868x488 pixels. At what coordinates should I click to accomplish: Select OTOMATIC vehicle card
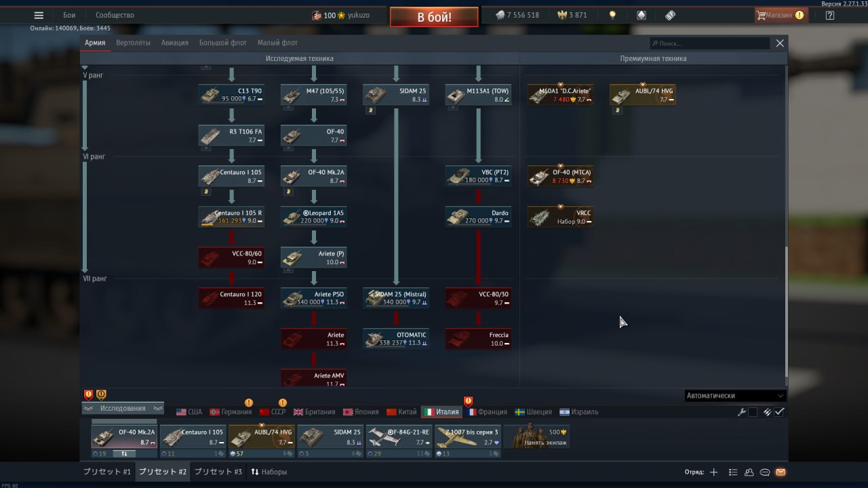tap(396, 339)
